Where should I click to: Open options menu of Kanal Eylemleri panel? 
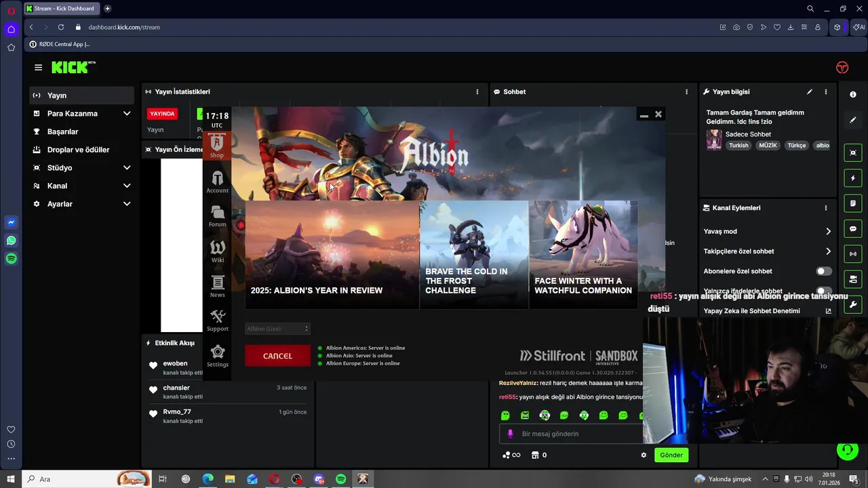[x=825, y=208]
